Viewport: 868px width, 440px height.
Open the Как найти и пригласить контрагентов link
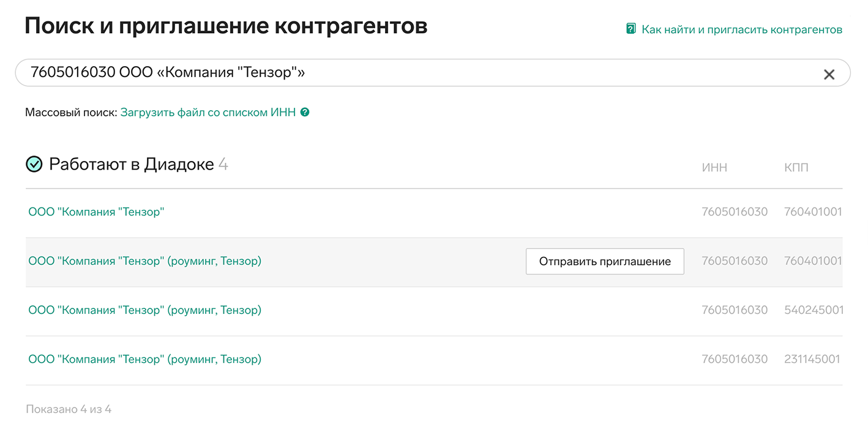pyautogui.click(x=742, y=29)
